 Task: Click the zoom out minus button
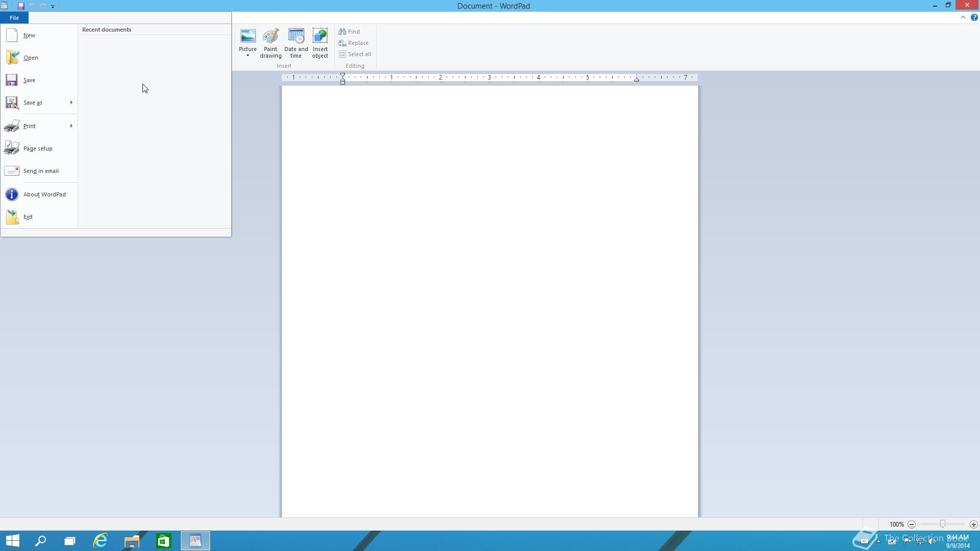tap(912, 524)
